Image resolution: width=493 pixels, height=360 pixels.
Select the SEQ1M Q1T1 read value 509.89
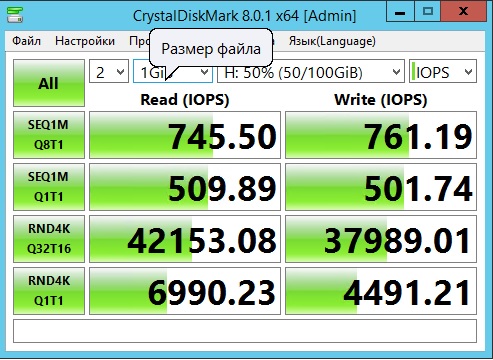click(185, 187)
